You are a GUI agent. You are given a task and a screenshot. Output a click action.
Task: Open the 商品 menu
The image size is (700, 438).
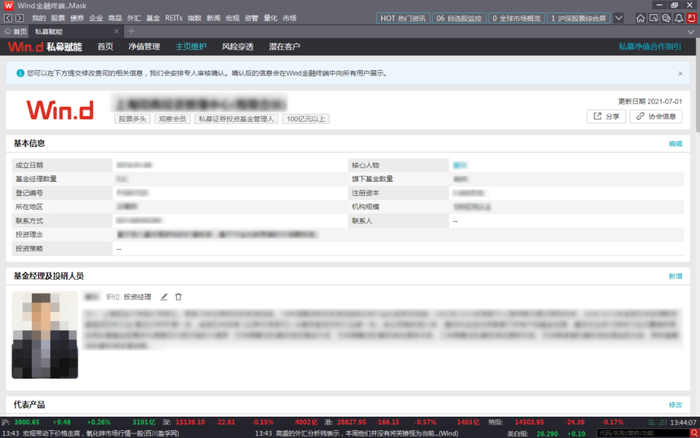[x=115, y=18]
